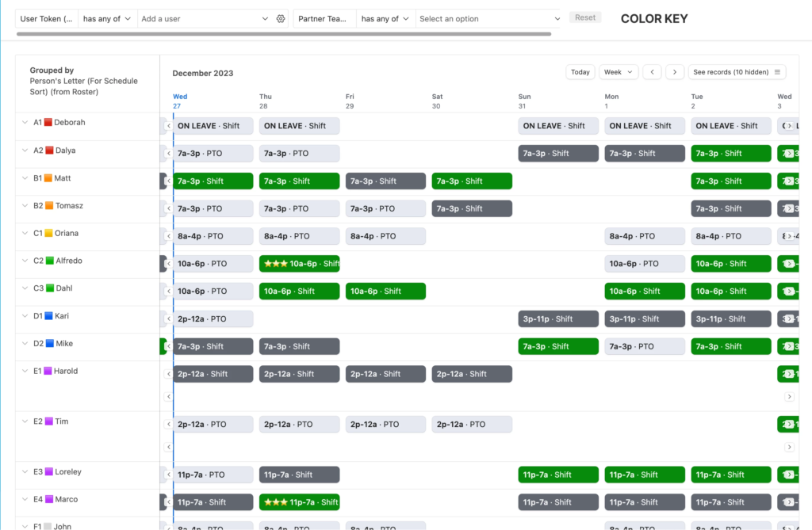Click the horizontal filter bar scrollbar
This screenshot has width=812, height=530.
click(x=284, y=34)
